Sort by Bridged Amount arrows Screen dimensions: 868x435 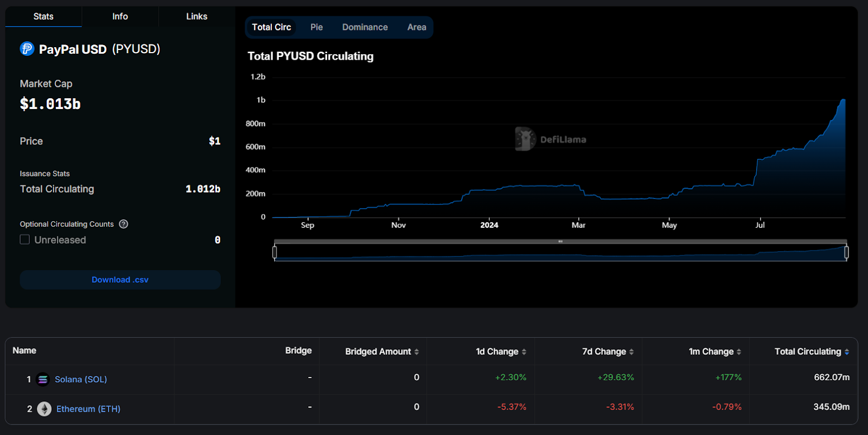tap(417, 352)
